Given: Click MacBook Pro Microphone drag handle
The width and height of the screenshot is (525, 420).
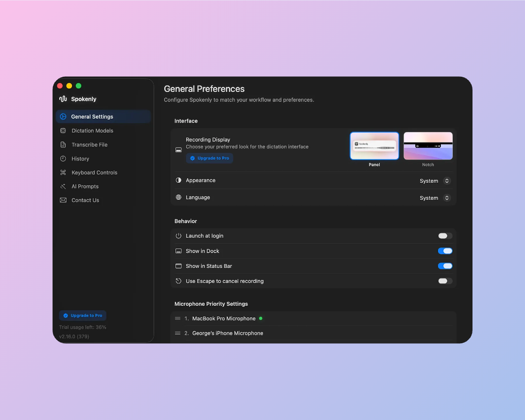Looking at the screenshot, I should 178,318.
